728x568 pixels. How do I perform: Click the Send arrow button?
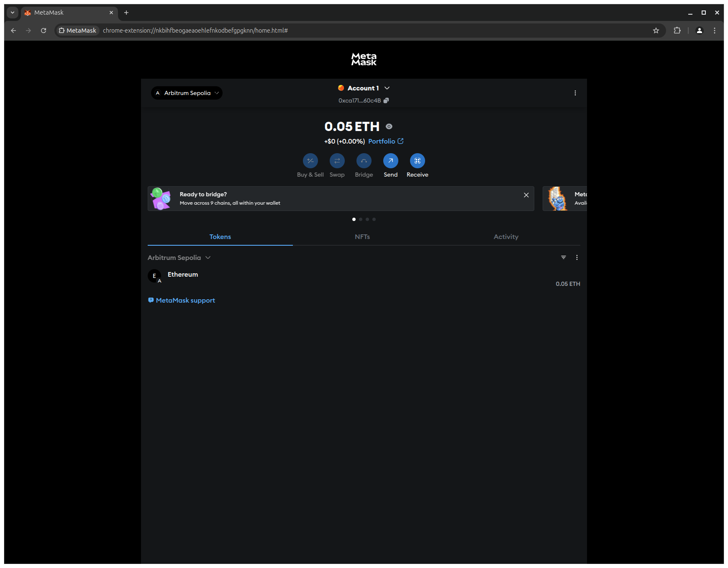[x=391, y=161]
